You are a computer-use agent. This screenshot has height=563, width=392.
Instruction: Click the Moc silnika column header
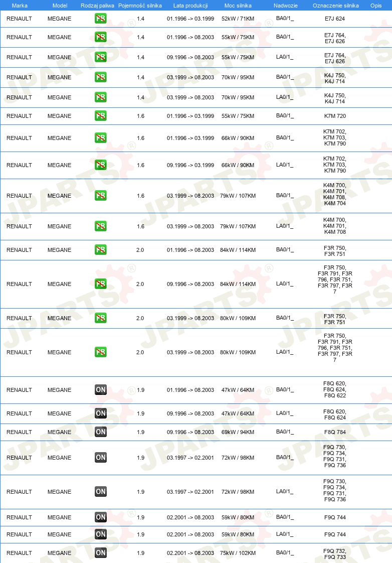click(x=238, y=6)
